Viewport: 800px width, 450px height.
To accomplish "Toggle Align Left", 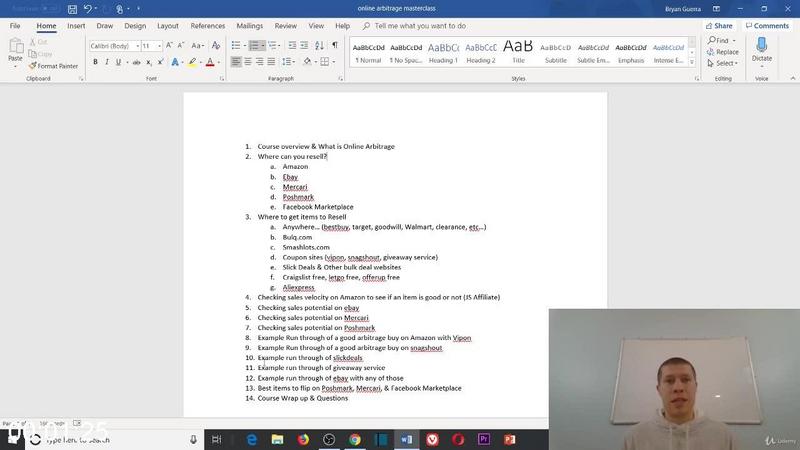I will pos(236,62).
